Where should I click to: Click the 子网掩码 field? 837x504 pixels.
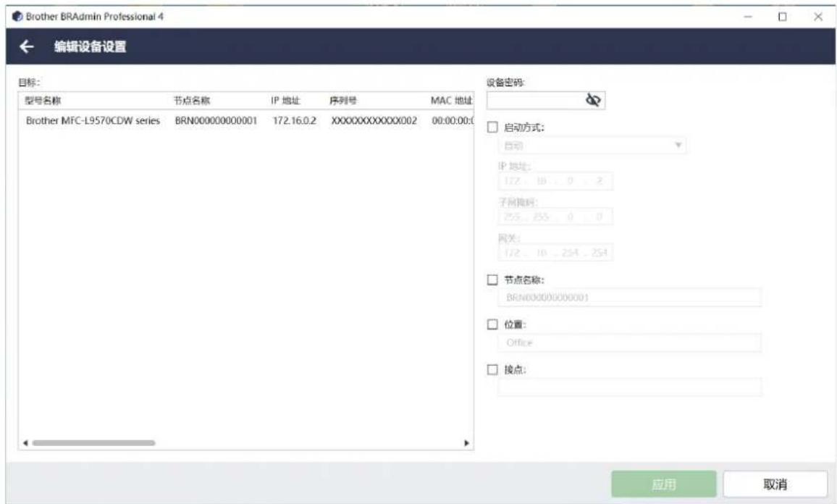[555, 217]
